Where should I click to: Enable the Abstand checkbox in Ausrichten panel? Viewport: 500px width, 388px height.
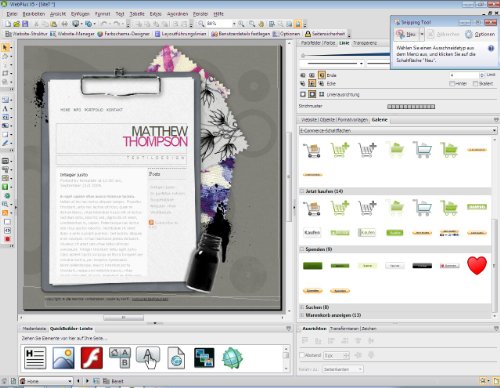point(302,355)
